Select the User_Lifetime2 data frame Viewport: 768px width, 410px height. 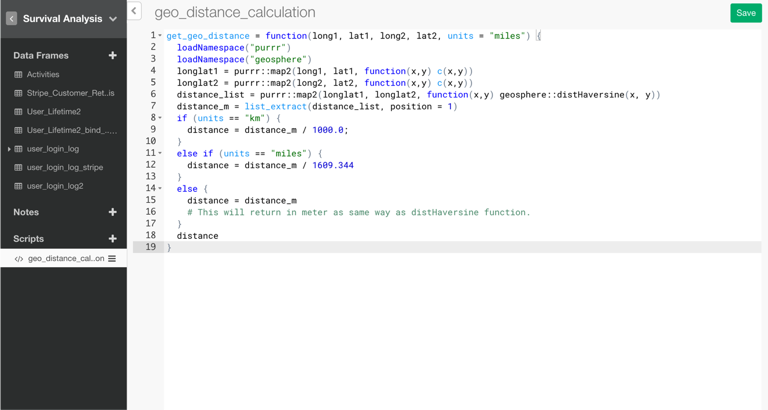point(54,112)
